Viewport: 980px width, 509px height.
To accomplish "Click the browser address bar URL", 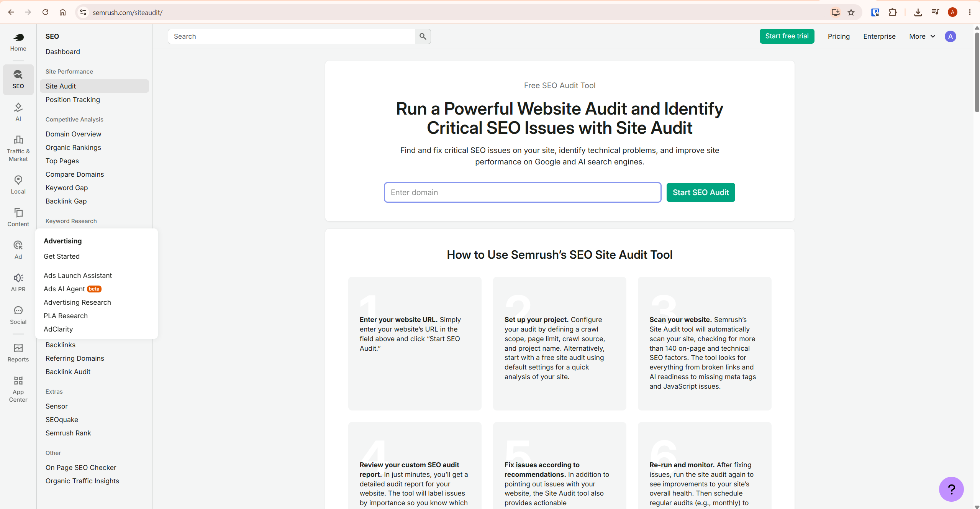I will point(128,13).
